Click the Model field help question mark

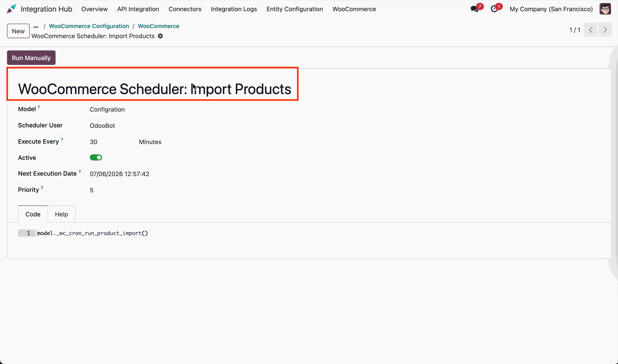[39, 107]
